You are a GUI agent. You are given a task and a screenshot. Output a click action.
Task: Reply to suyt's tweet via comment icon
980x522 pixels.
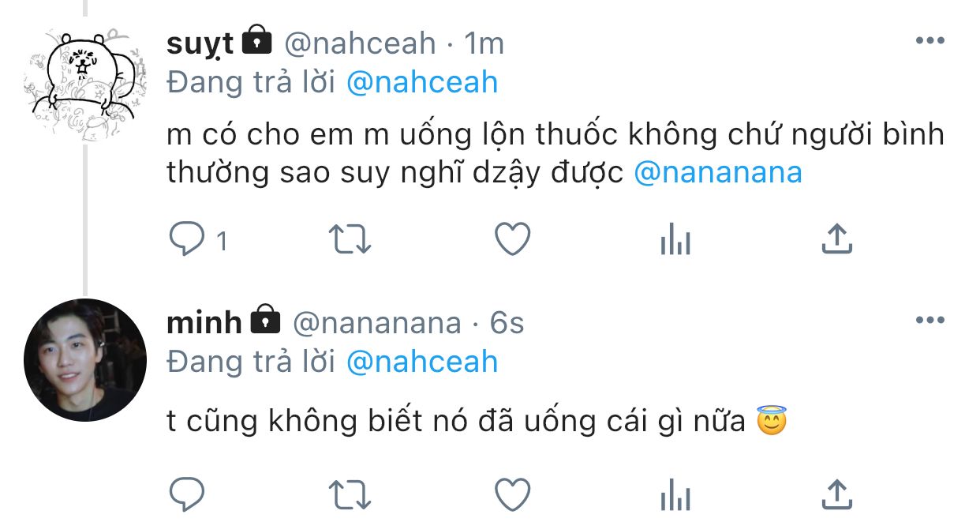(x=186, y=238)
